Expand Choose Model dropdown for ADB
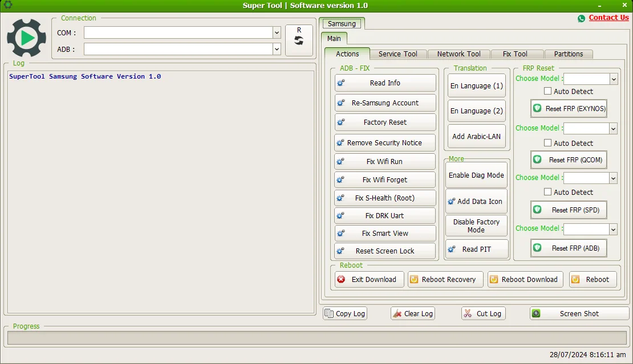This screenshot has width=633, height=364. tap(613, 229)
